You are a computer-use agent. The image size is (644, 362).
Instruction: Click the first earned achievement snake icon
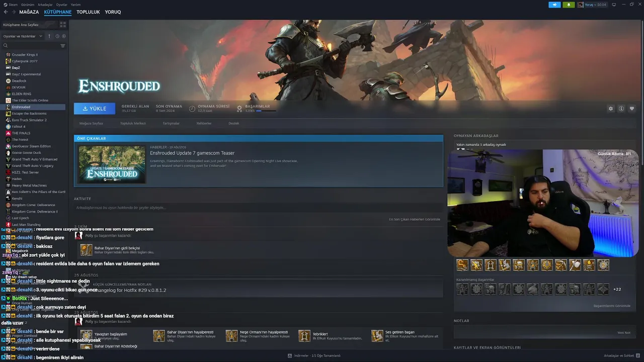[x=462, y=264]
